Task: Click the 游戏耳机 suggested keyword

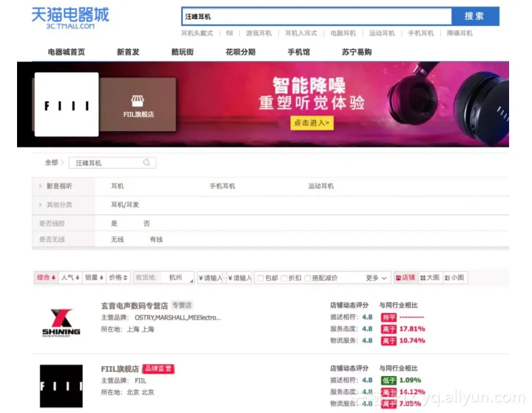Action: (x=259, y=33)
